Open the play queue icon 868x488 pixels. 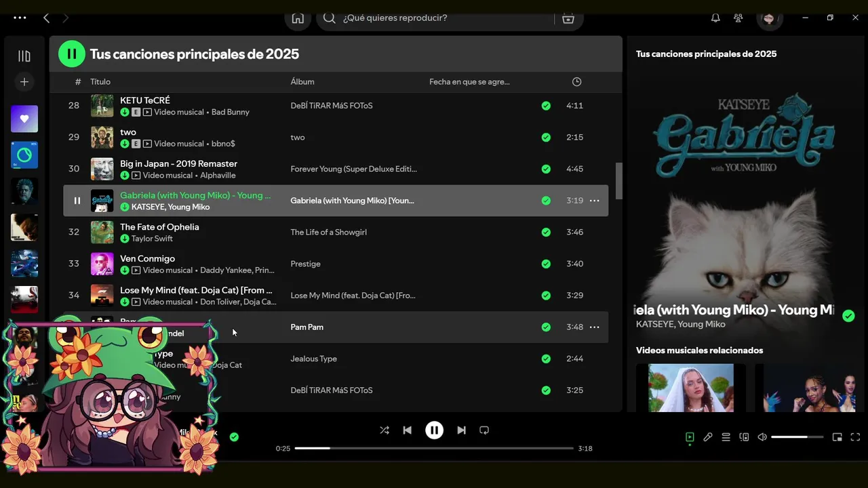pyautogui.click(x=726, y=437)
